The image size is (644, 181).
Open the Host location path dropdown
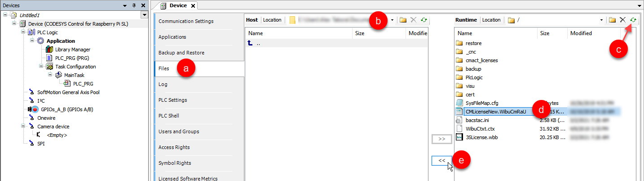point(392,20)
